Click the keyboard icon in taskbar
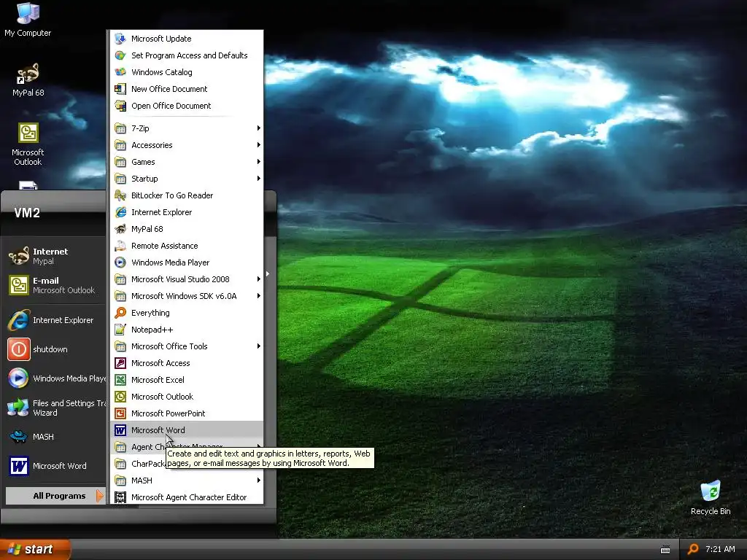Viewport: 747px width, 560px height. (665, 550)
